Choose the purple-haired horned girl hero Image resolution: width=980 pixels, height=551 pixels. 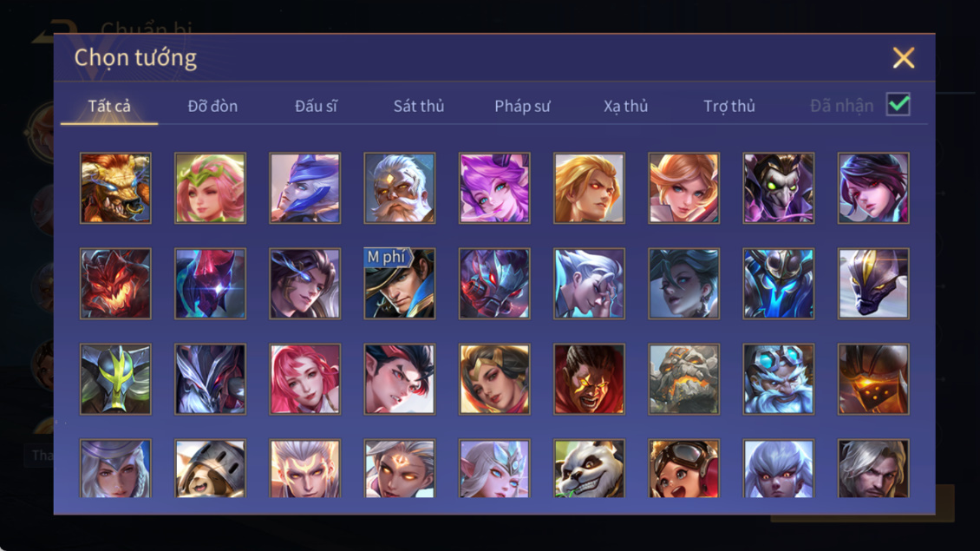(x=494, y=188)
